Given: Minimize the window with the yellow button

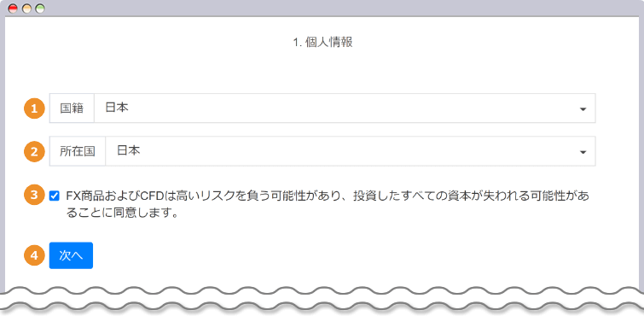Looking at the screenshot, I should click(26, 9).
